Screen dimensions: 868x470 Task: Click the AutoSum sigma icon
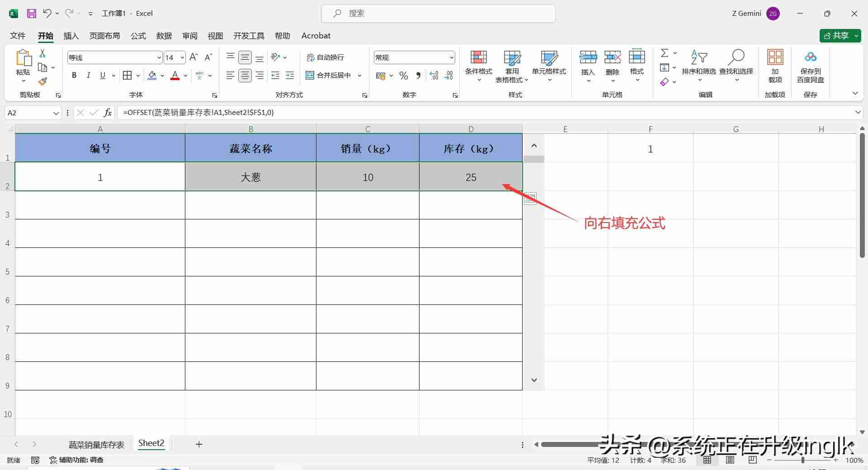(x=664, y=53)
